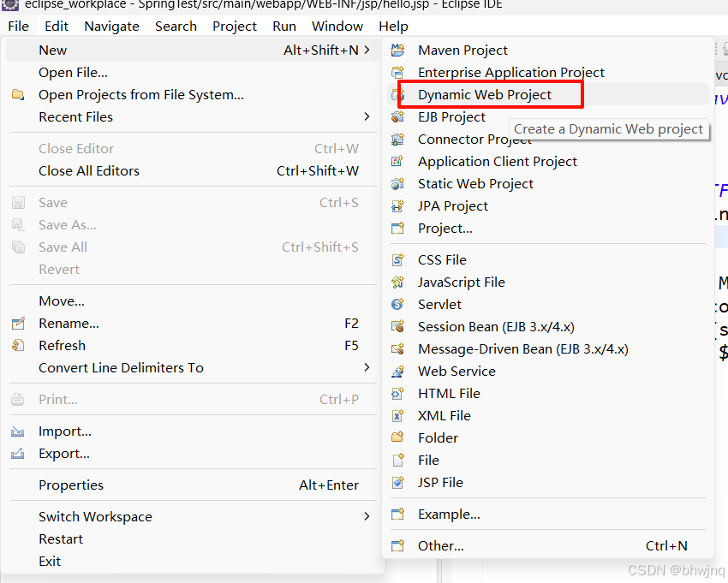
Task: Click the Ctrl+Shift+W shortcut text
Action: tap(318, 171)
